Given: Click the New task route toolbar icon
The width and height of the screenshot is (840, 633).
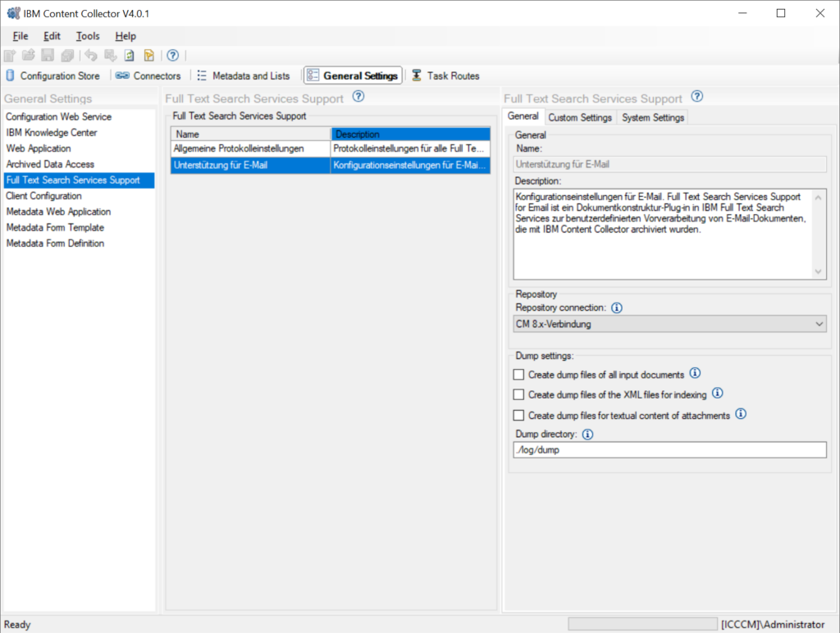Looking at the screenshot, I should pyautogui.click(x=10, y=55).
